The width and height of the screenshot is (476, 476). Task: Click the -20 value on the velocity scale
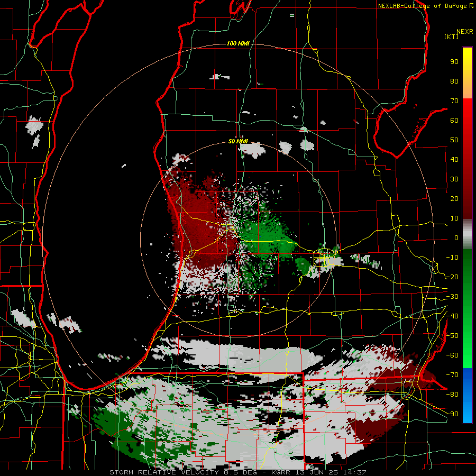(x=452, y=277)
